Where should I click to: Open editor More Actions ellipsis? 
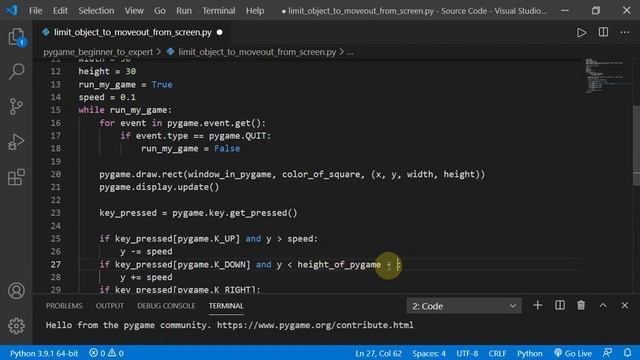pos(625,32)
